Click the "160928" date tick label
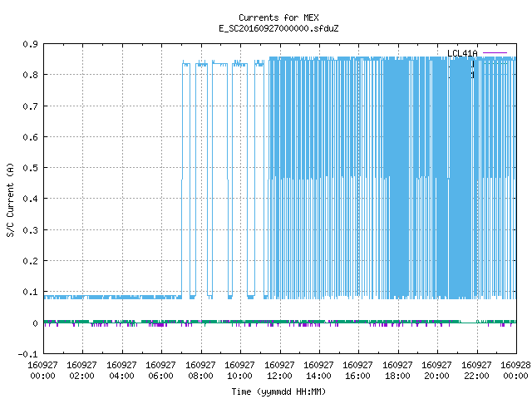532x399 pixels. point(515,365)
